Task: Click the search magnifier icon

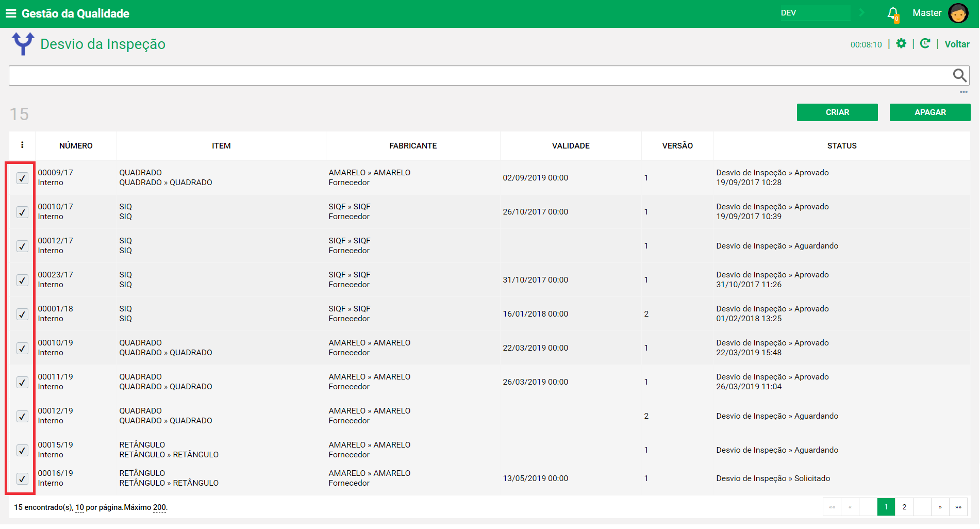Action: 959,75
